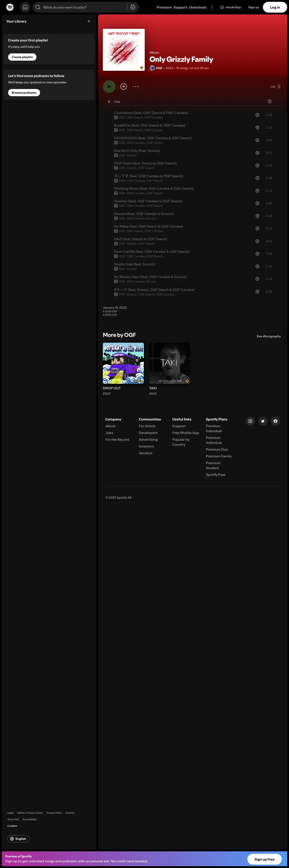Click the search magnifier icon
The width and height of the screenshot is (289, 868).
click(x=38, y=7)
